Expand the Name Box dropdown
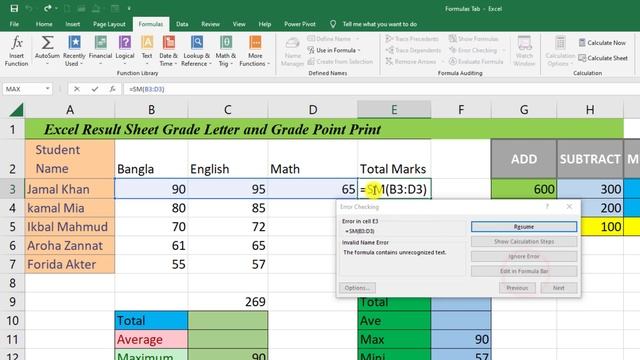640x360 pixels. click(47, 89)
